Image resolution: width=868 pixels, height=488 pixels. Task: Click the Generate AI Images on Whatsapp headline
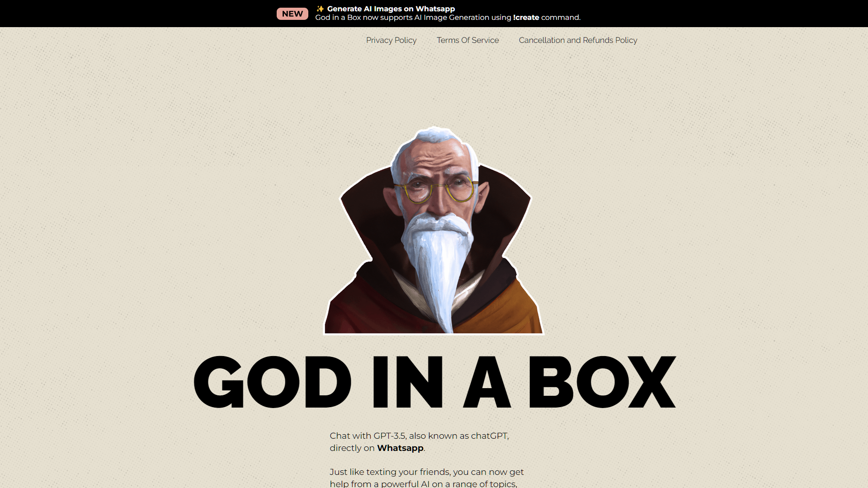point(392,9)
